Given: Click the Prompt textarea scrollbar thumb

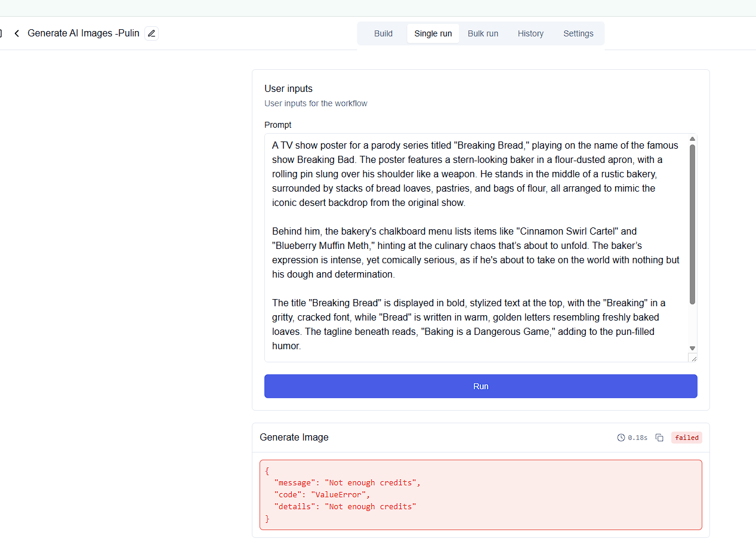Looking at the screenshot, I should click(x=692, y=224).
